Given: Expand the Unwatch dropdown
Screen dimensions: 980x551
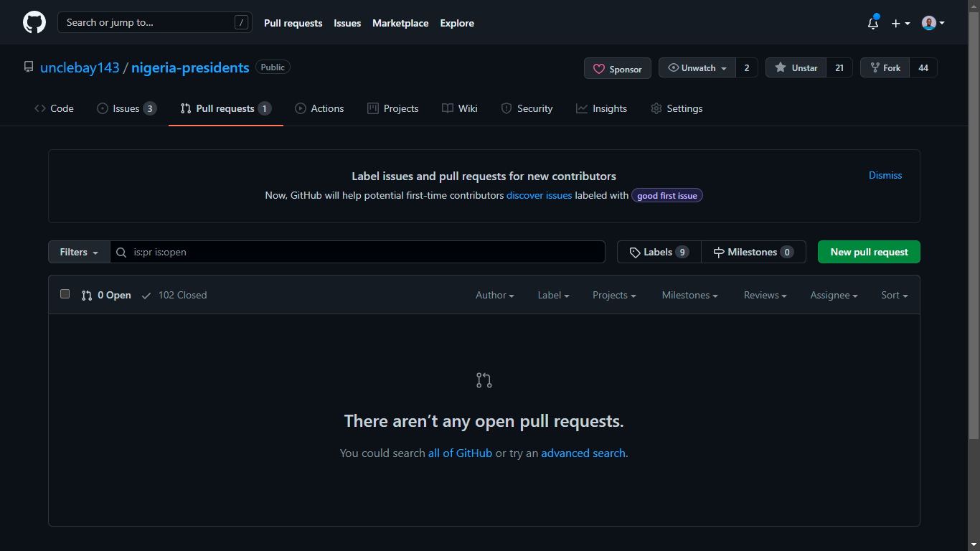Looking at the screenshot, I should click(697, 67).
